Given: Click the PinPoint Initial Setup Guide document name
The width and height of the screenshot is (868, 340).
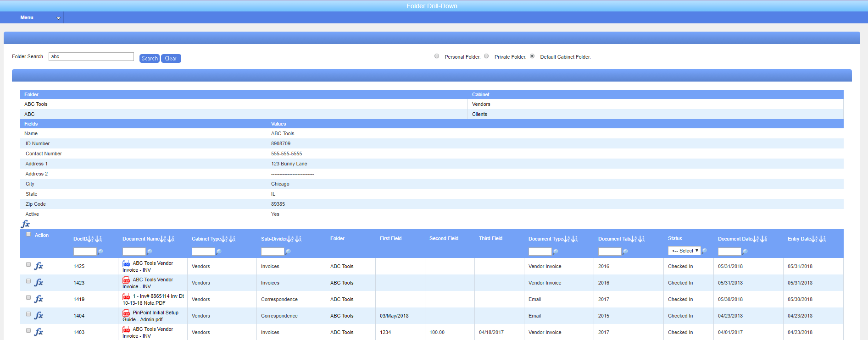Looking at the screenshot, I should tap(150, 316).
